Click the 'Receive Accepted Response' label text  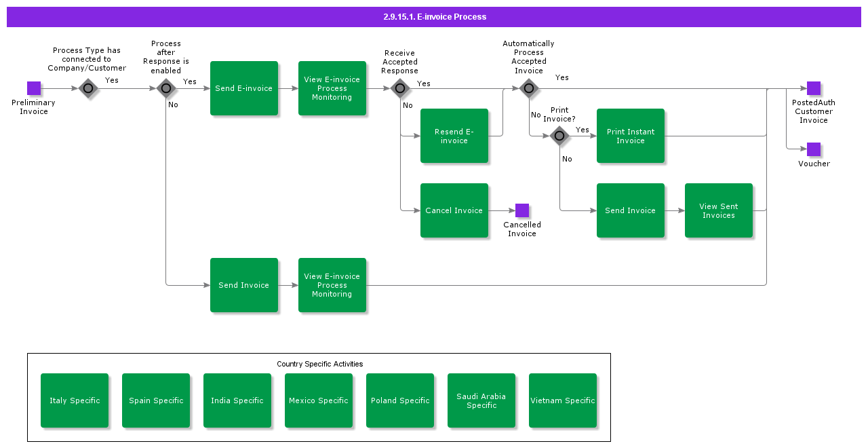[x=400, y=62]
